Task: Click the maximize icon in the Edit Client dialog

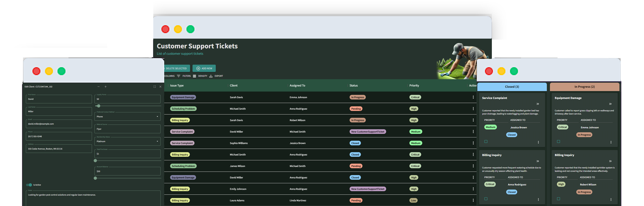Action: pos(155,86)
